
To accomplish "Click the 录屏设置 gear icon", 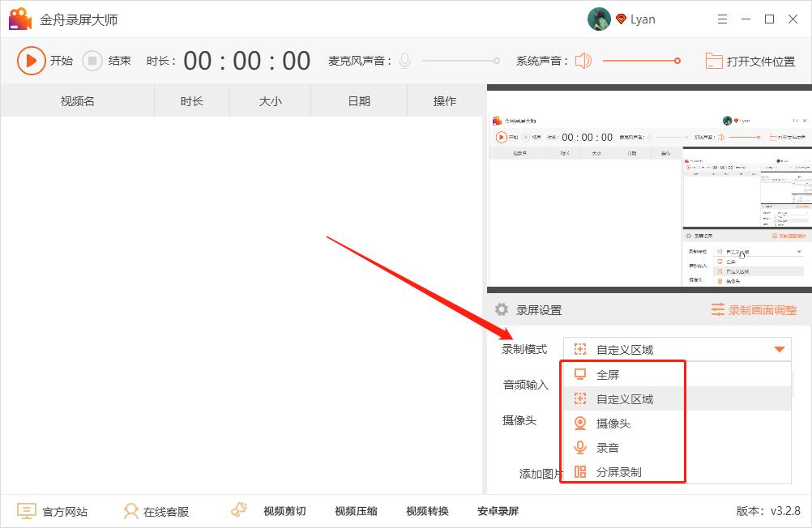I will 501,309.
